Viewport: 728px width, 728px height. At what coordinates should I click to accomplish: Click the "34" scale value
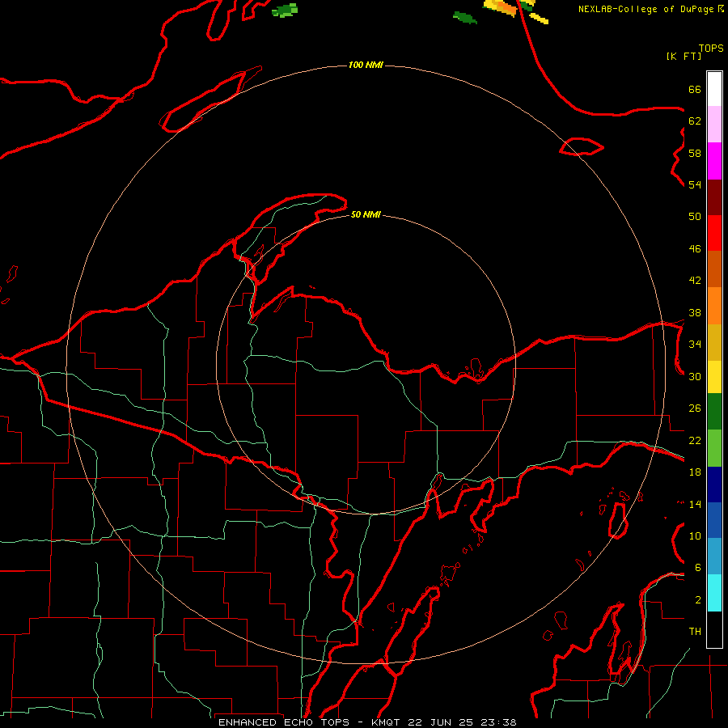coord(695,345)
